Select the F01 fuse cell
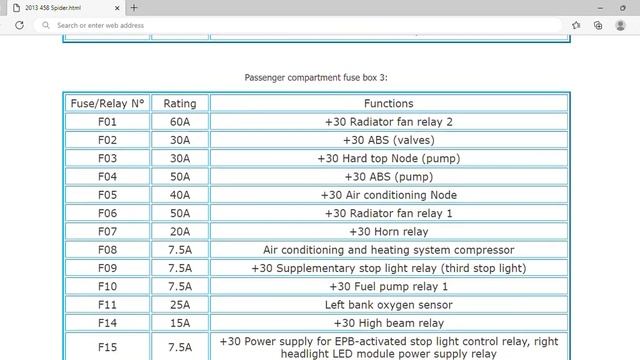This screenshot has height=360, width=640. [107, 122]
